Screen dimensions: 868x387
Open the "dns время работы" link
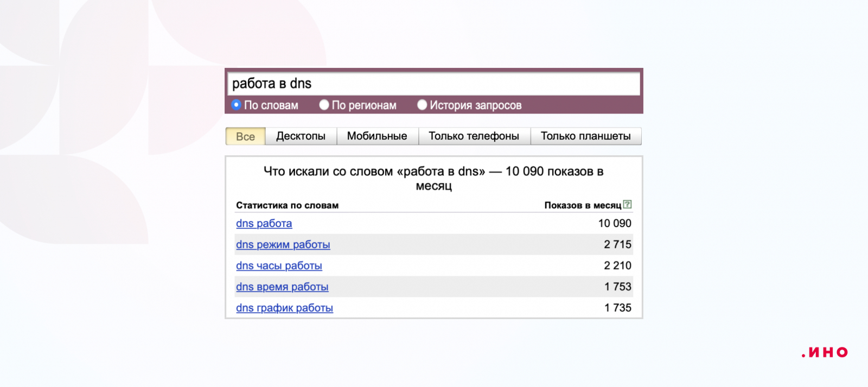pos(282,287)
